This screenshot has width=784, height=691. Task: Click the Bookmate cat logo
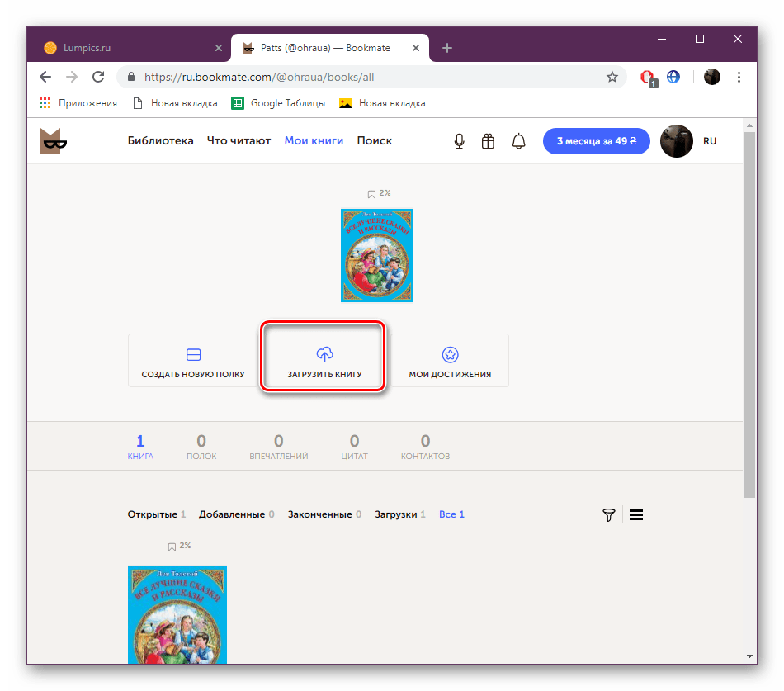coord(53,141)
